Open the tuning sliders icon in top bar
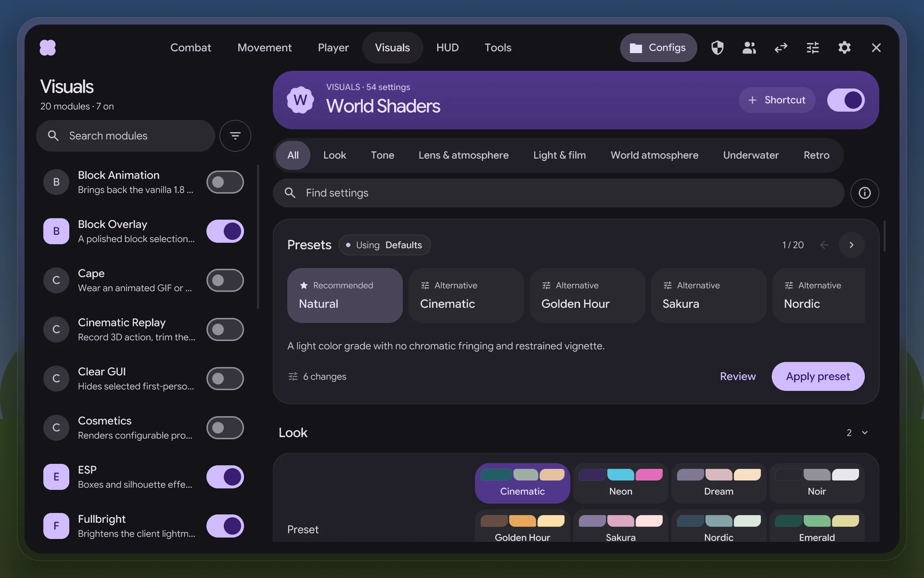This screenshot has width=924, height=578. [x=812, y=48]
